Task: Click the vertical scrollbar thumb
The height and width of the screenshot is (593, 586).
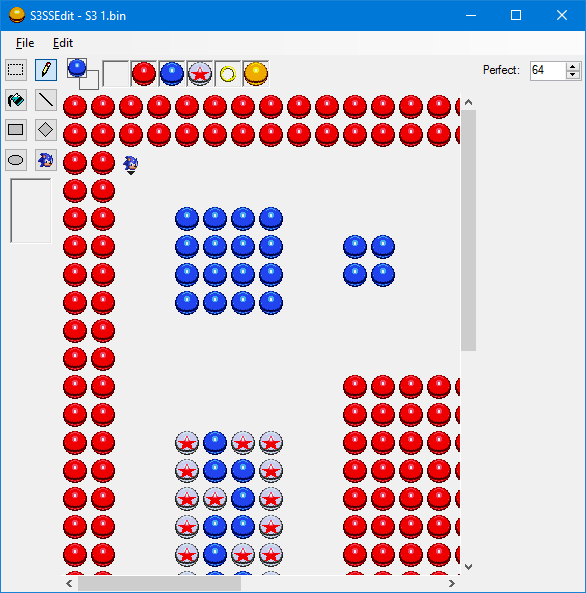Action: 468,231
